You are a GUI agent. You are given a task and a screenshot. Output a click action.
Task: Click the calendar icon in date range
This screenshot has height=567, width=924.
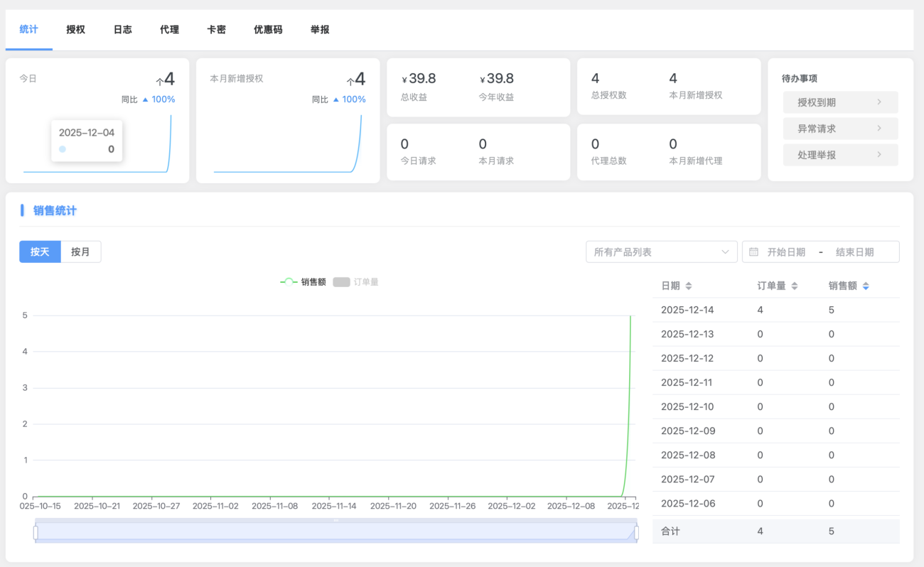754,252
